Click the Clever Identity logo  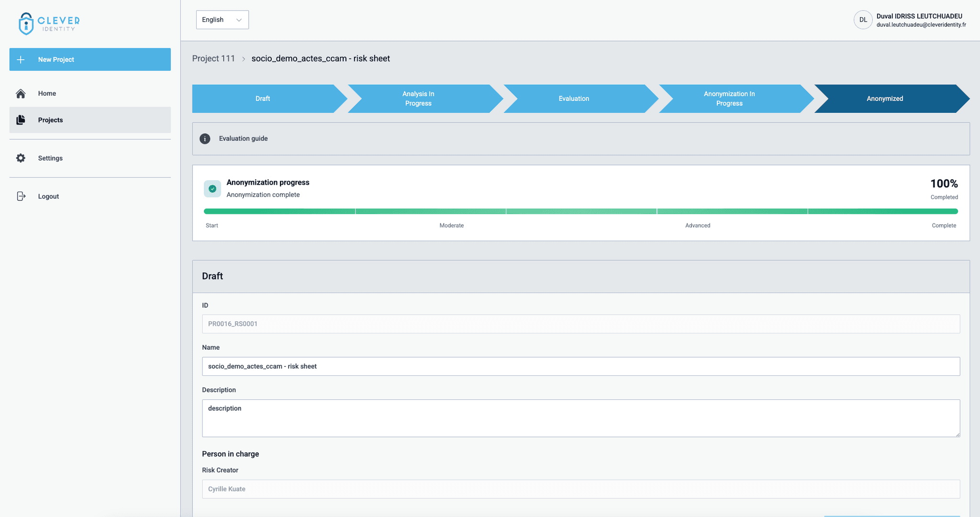(49, 23)
